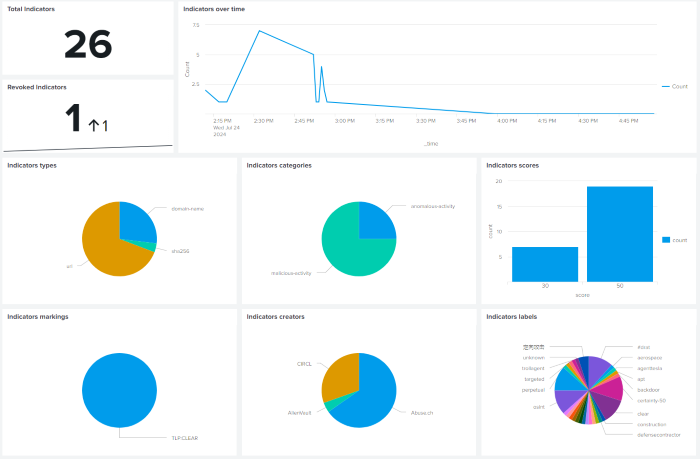This screenshot has width=700, height=459.
Task: Select the malicious-activity green slice
Action: [x=350, y=250]
